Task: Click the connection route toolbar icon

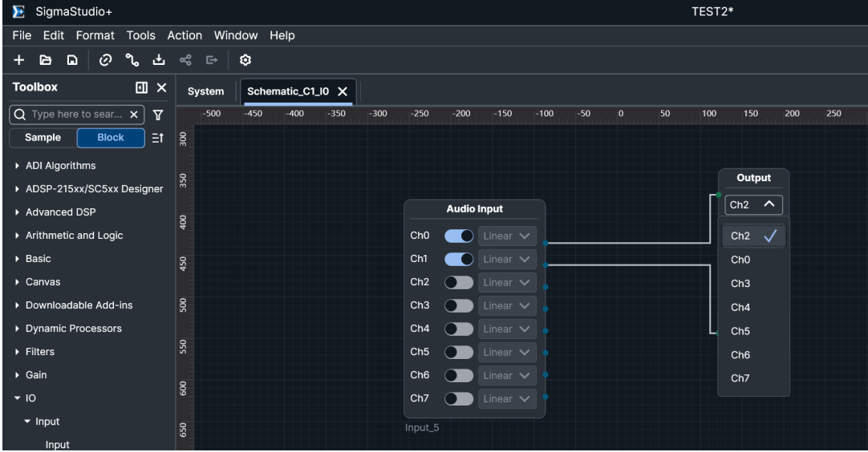Action: [x=132, y=60]
